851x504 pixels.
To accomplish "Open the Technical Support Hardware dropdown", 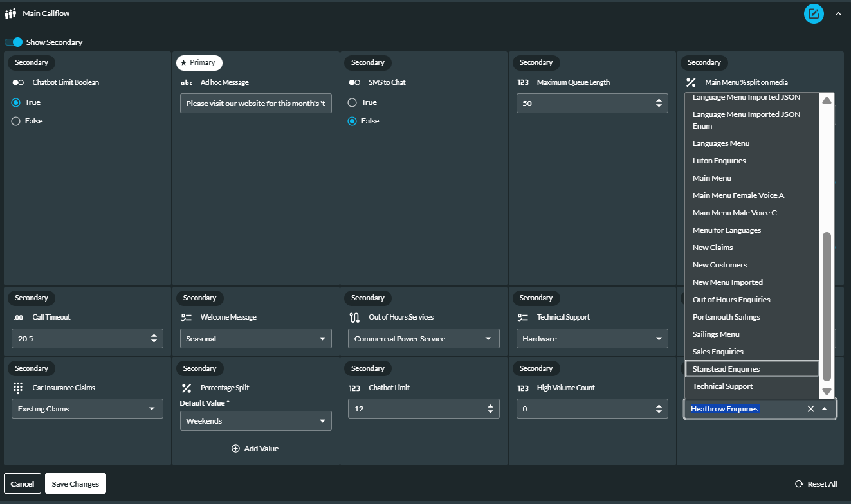I will pyautogui.click(x=592, y=339).
